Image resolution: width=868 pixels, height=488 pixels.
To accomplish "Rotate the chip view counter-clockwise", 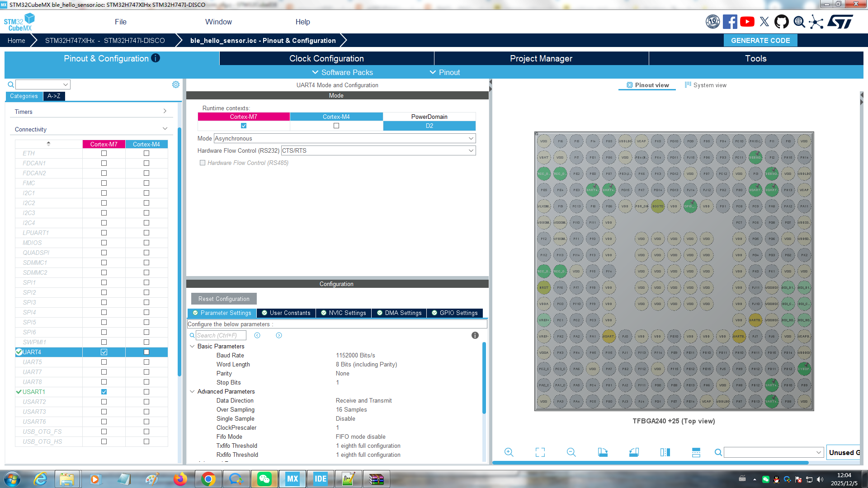I will (x=634, y=452).
